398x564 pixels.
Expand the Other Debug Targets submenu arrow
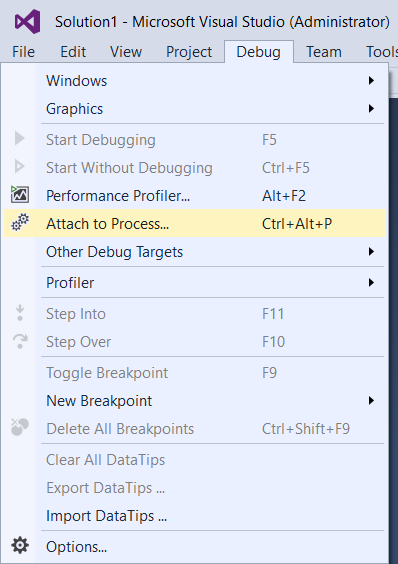coord(371,252)
